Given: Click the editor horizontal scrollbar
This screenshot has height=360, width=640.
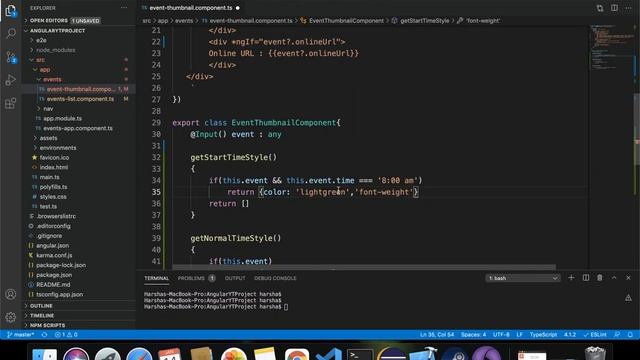Looking at the screenshot, I should (363, 267).
